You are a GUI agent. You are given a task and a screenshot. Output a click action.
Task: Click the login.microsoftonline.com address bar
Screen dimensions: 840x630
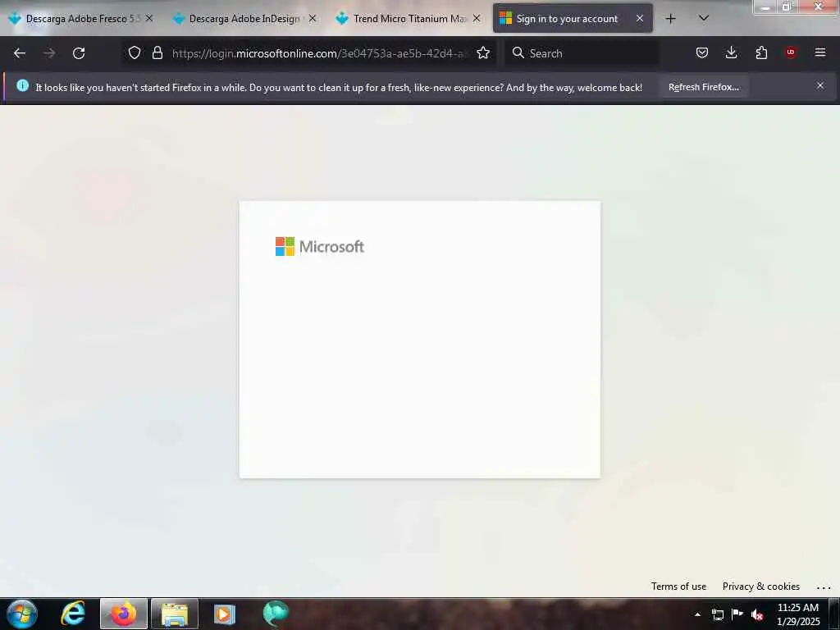pos(320,53)
